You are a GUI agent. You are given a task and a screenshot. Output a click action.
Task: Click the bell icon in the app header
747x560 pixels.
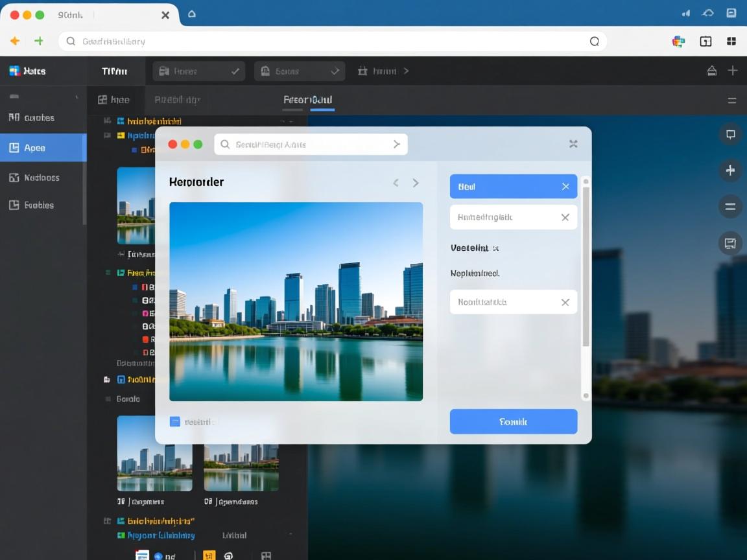tap(711, 71)
